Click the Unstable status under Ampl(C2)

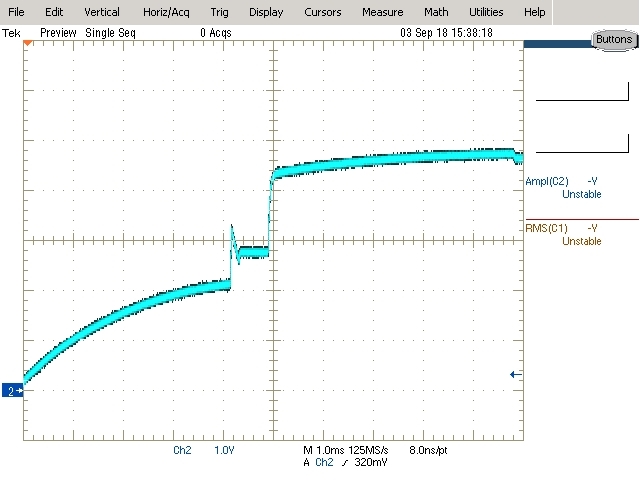[x=582, y=194]
